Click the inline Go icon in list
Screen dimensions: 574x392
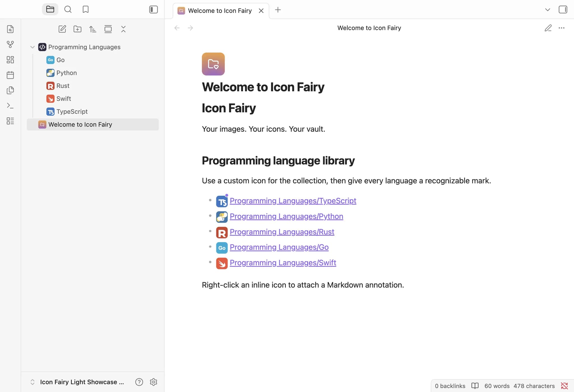tap(222, 248)
